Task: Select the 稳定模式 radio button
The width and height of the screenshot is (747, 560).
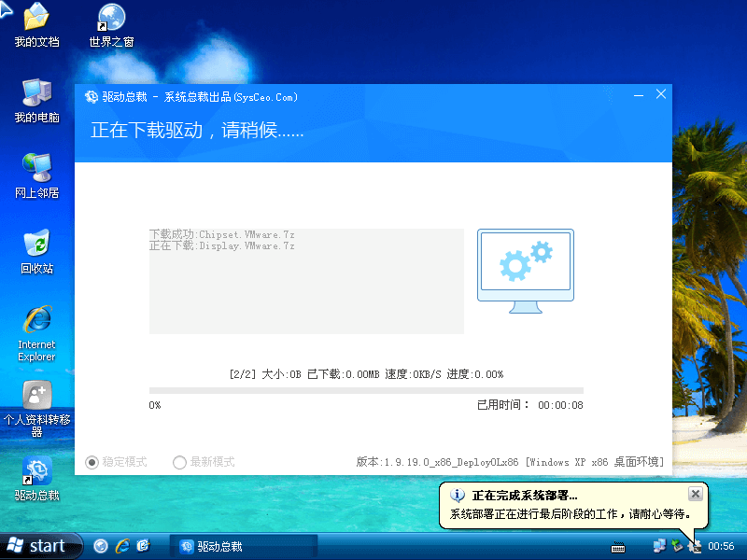Action: (92, 462)
